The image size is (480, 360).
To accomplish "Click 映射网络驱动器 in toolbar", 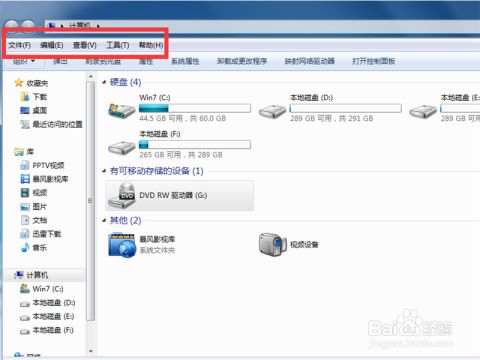I will pos(310,61).
